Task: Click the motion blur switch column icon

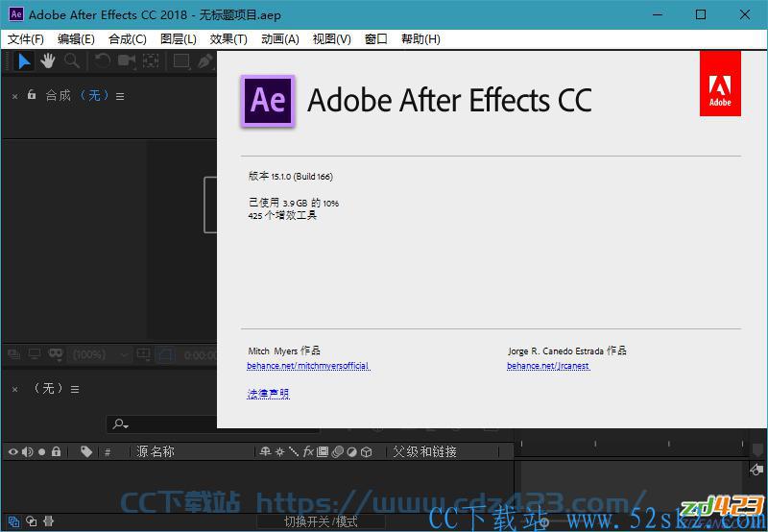Action: click(x=337, y=451)
